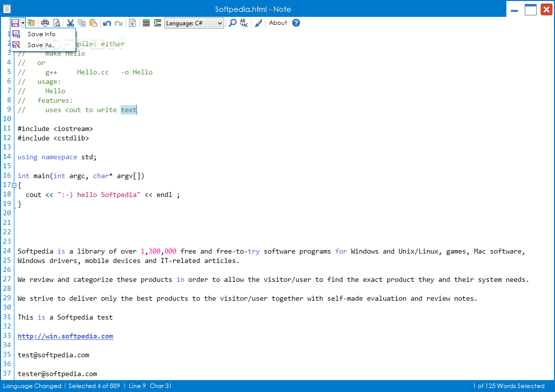The width and height of the screenshot is (555, 392).
Task: Click the paintbrush formatting icon
Action: pos(258,23)
